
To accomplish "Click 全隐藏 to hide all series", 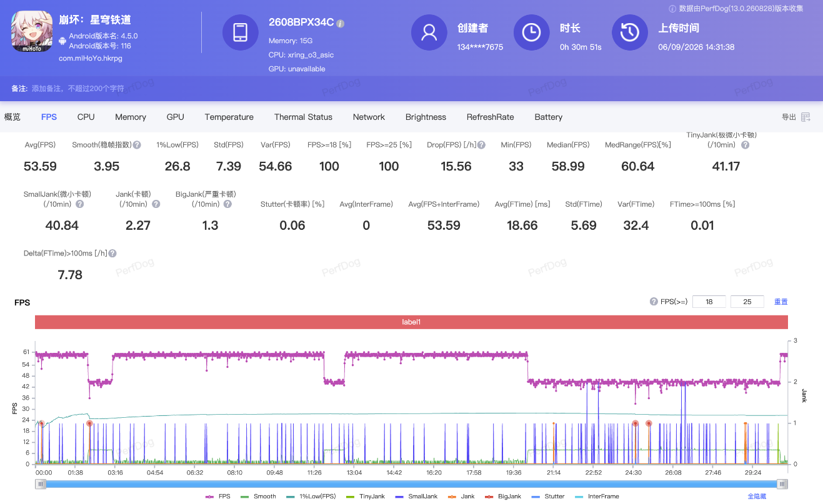I will tap(757, 497).
